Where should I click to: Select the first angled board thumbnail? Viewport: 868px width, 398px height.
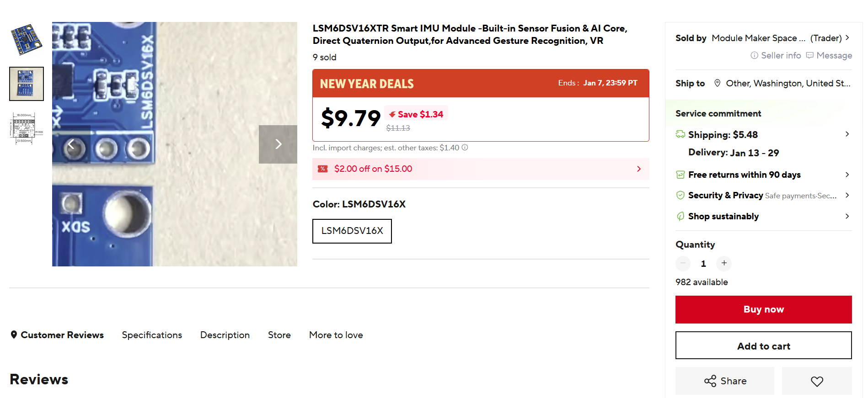point(27,40)
